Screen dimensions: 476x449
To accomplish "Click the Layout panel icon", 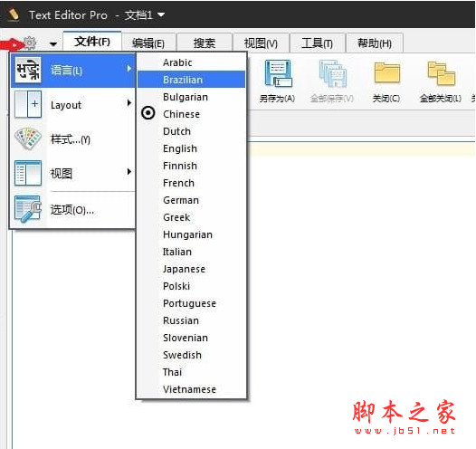I will point(28,104).
